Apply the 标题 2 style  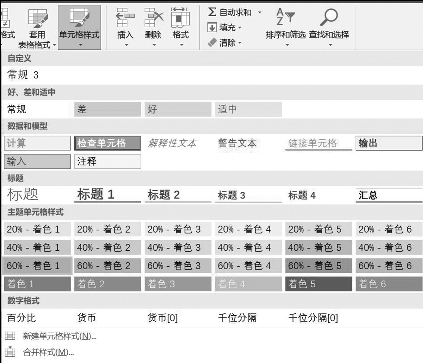click(x=178, y=195)
